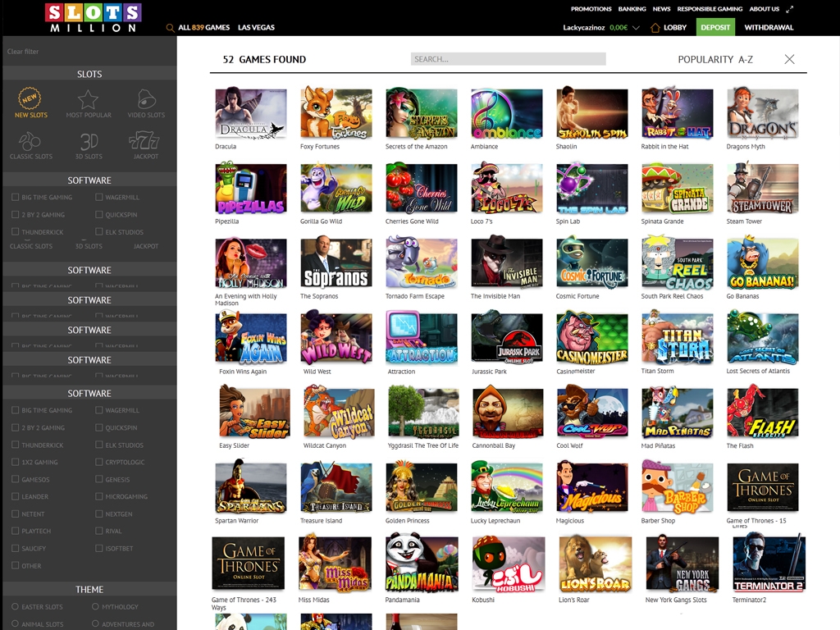The image size is (840, 630).
Task: Enable the Microgaming software checkbox
Action: pyautogui.click(x=99, y=496)
